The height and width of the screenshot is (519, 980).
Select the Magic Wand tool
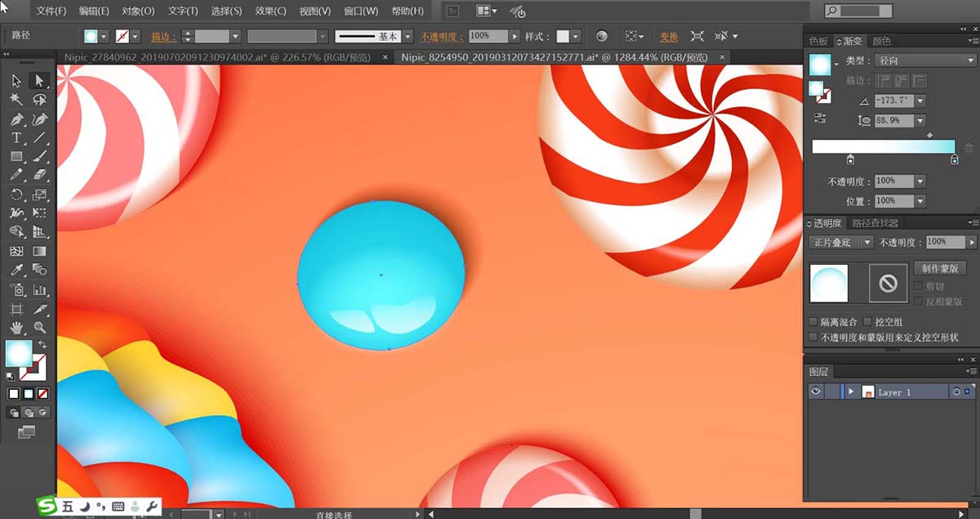(16, 99)
